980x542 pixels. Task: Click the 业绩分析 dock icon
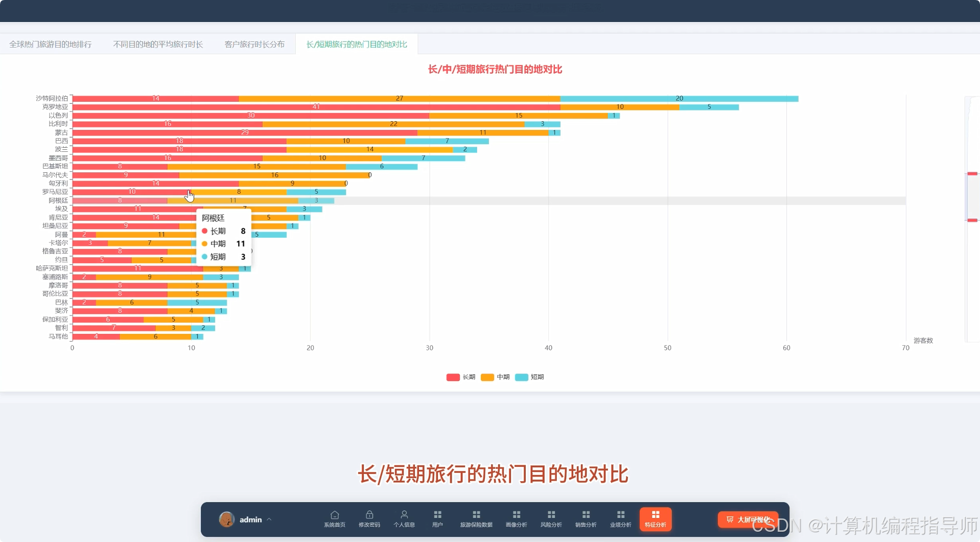pyautogui.click(x=620, y=518)
